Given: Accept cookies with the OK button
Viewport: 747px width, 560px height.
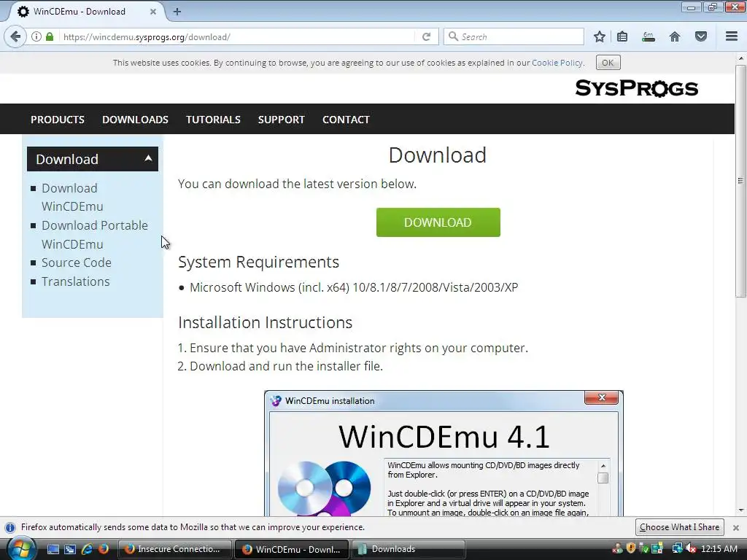Looking at the screenshot, I should point(608,63).
